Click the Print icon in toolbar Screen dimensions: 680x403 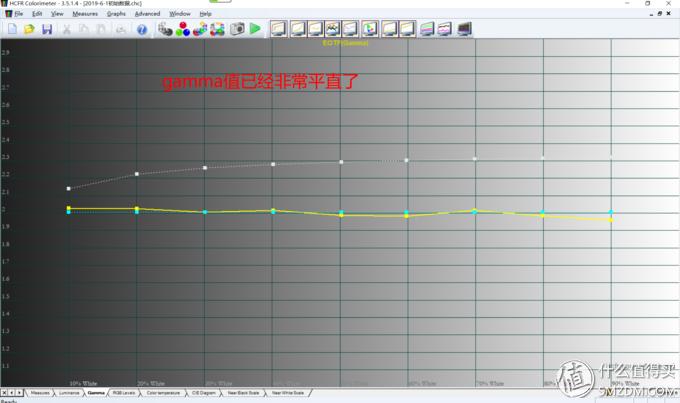click(121, 29)
